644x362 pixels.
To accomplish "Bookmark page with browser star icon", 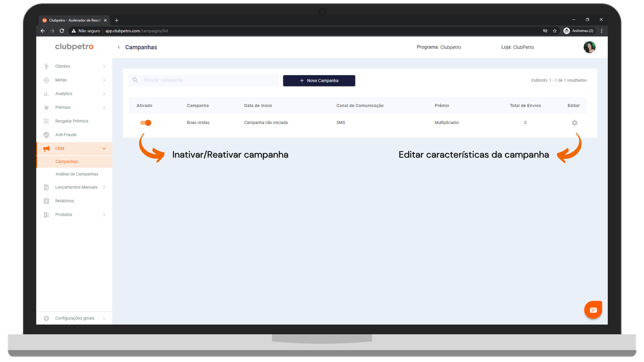I will click(x=555, y=31).
